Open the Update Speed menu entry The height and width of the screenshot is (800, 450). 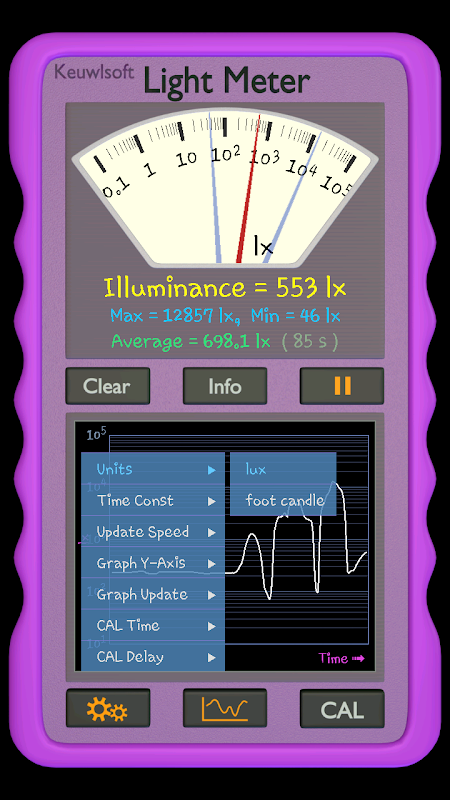click(153, 532)
